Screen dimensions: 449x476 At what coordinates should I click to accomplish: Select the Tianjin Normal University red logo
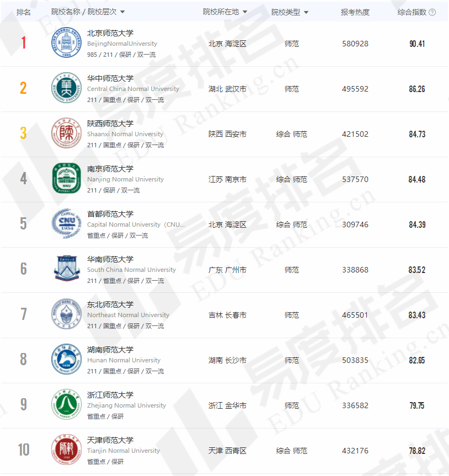(x=67, y=450)
